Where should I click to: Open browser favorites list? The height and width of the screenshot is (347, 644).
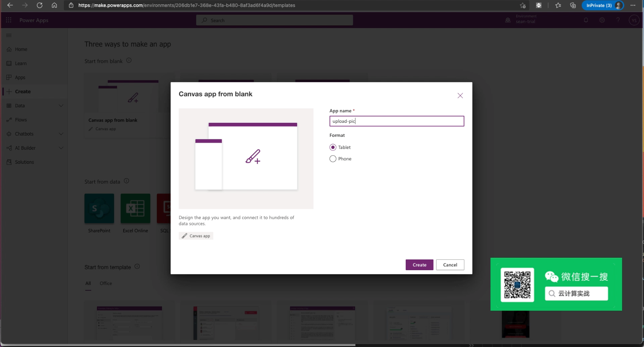pyautogui.click(x=558, y=5)
